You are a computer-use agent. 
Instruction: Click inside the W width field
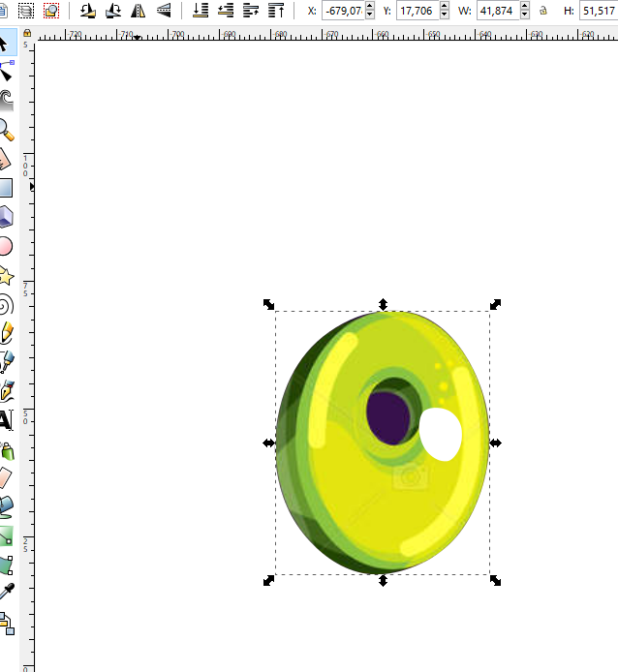click(x=500, y=11)
